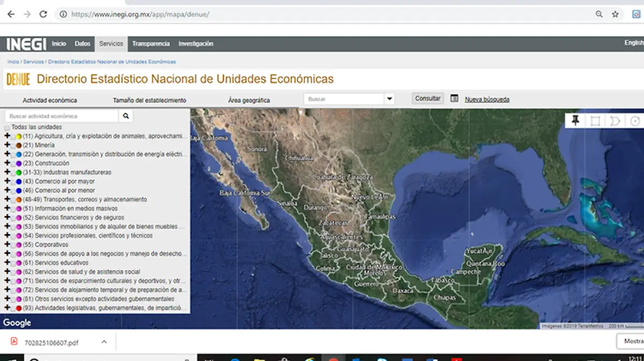Screen dimensions: 644x361
Task: Click the 'Buscar actividad económica' search field
Action: [62, 116]
